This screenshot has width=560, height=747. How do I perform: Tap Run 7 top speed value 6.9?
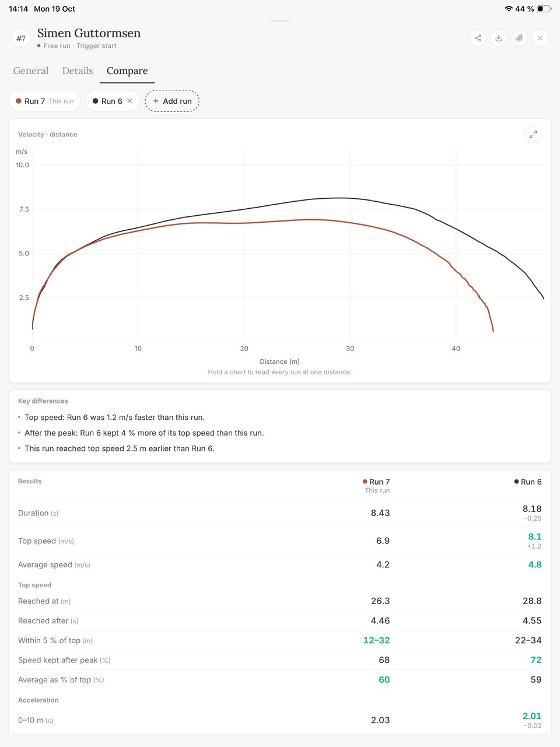coord(383,541)
